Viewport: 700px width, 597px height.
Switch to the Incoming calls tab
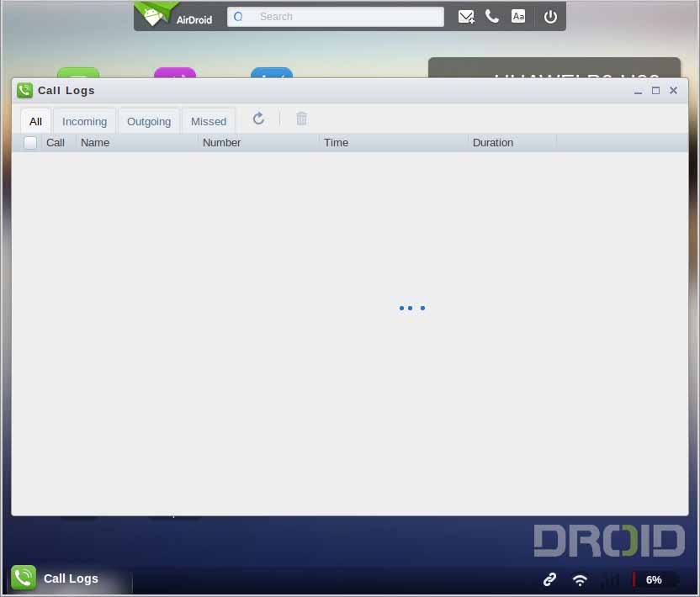84,121
